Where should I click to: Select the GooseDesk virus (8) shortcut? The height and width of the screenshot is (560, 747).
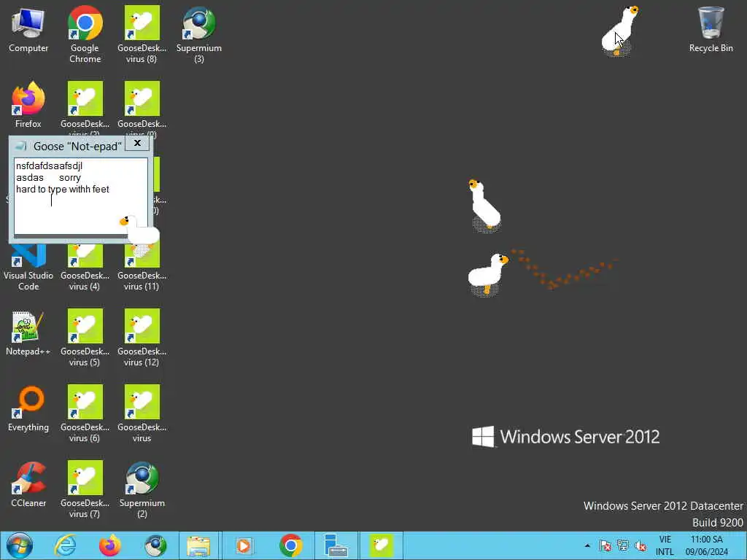(142, 34)
